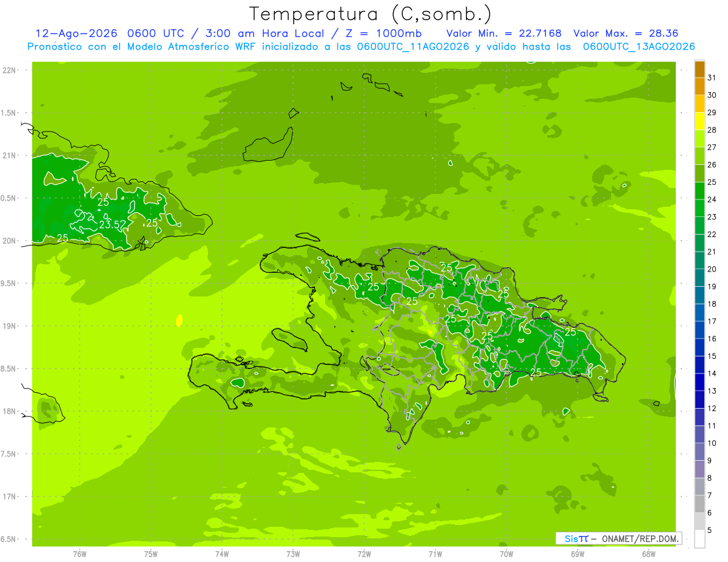Screen dimensions: 728x562
Task: Click the legend scale value "16"
Action: click(712, 339)
